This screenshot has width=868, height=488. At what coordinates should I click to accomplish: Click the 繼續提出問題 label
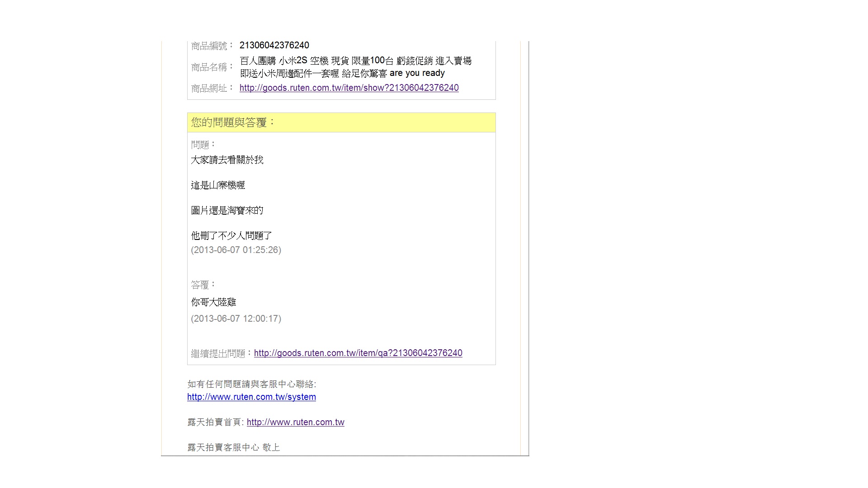click(x=222, y=353)
